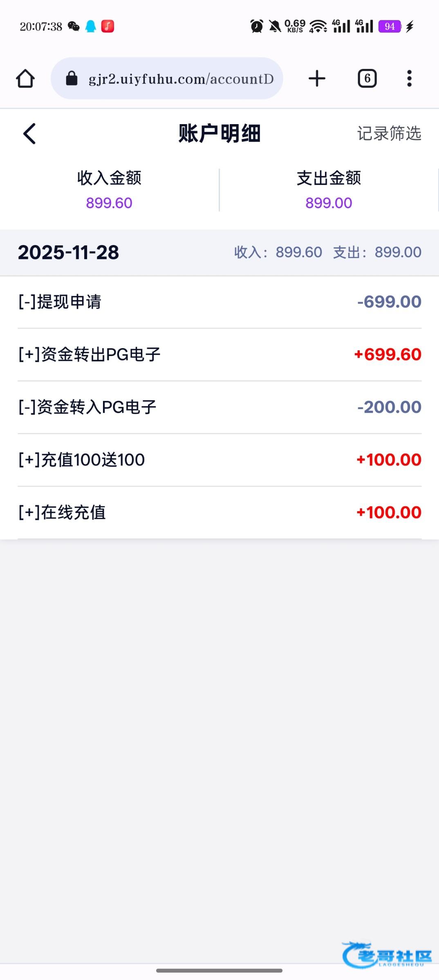Open the browser three-dot menu
439x980 pixels.
pyautogui.click(x=409, y=78)
